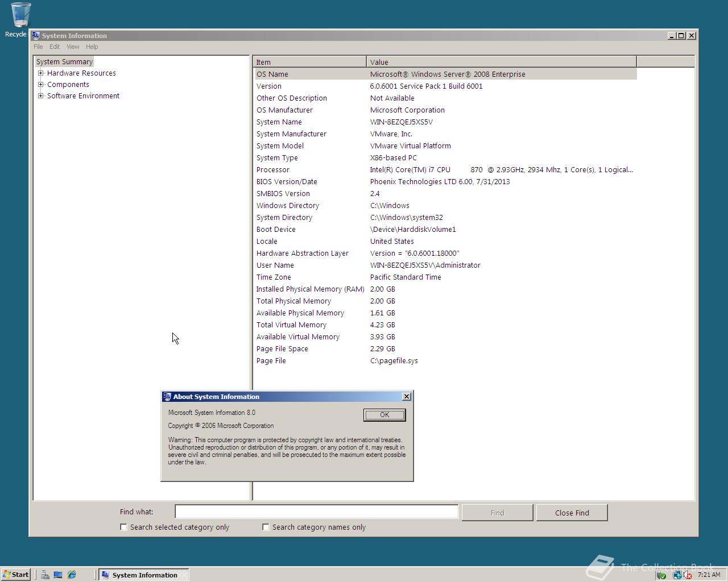Screen dimensions: 728x582
Task: Open the network status tray icon
Action: (677, 575)
